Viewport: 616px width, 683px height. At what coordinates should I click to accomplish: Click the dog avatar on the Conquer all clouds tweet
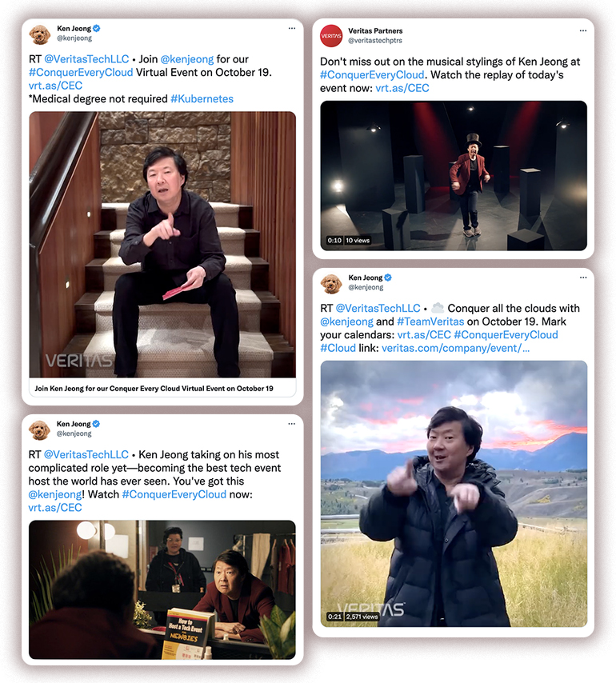point(331,284)
